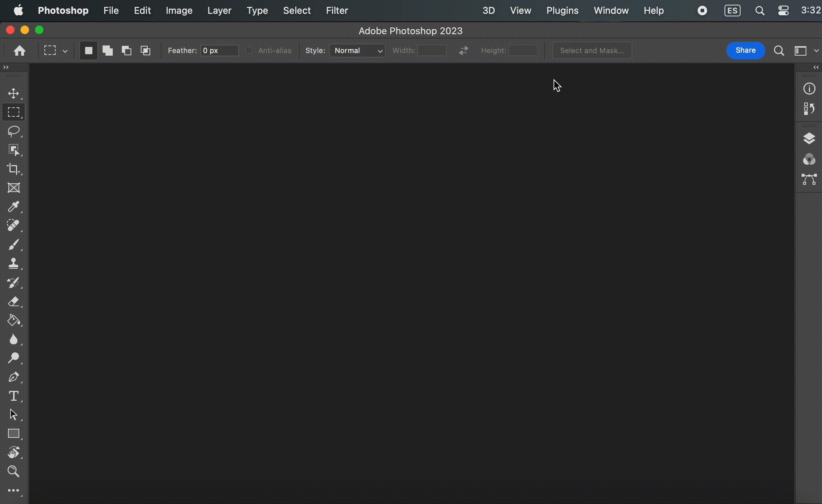Select the Pen tool
This screenshot has width=822, height=504.
[x=13, y=377]
